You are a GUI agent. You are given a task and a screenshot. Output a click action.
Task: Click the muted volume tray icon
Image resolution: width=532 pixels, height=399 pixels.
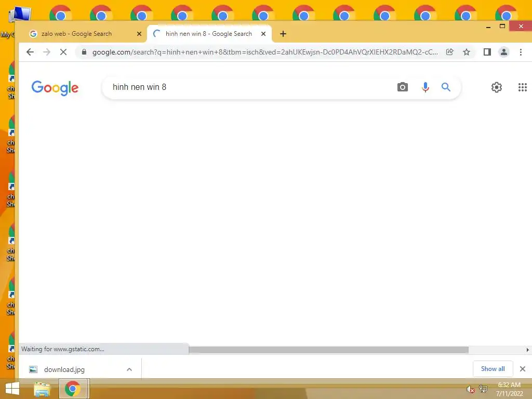470,390
